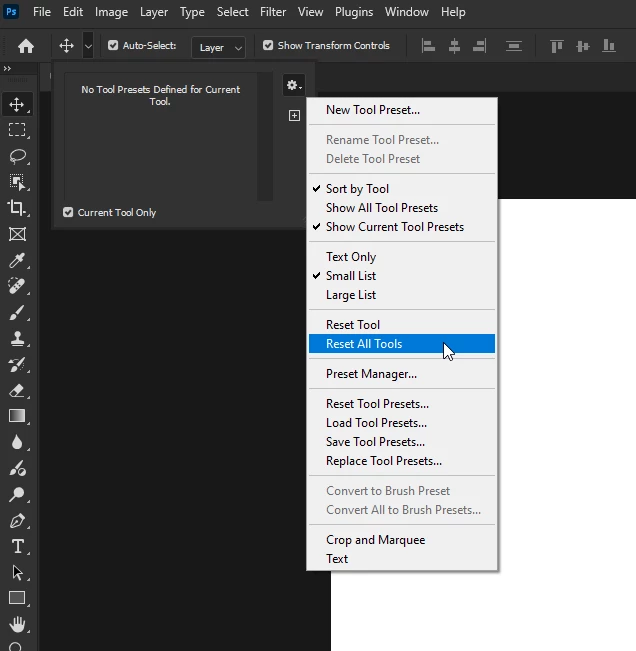This screenshot has width=636, height=651.
Task: Open the Edit menu
Action: pyautogui.click(x=73, y=12)
